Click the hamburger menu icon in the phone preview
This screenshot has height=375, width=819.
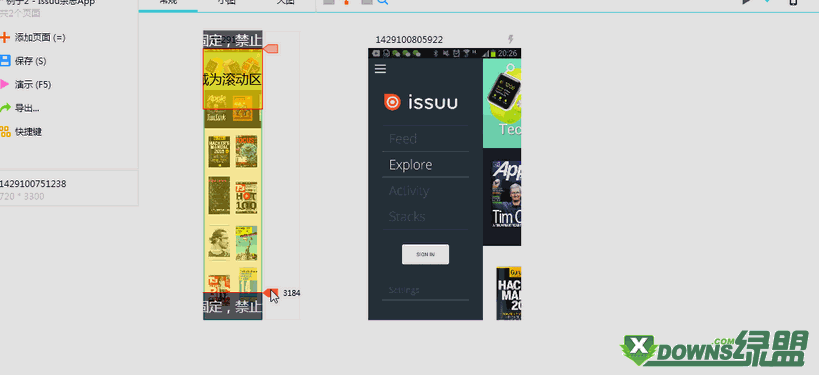380,69
